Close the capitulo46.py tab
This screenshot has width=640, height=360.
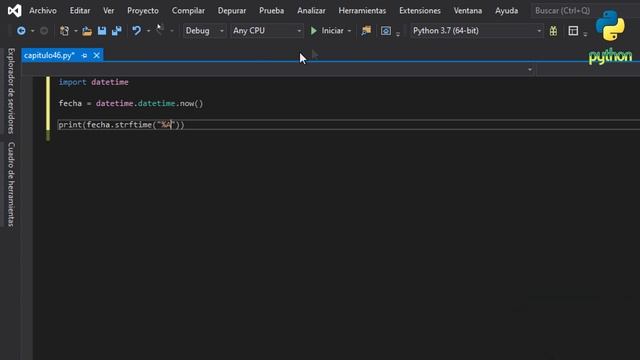click(x=96, y=55)
